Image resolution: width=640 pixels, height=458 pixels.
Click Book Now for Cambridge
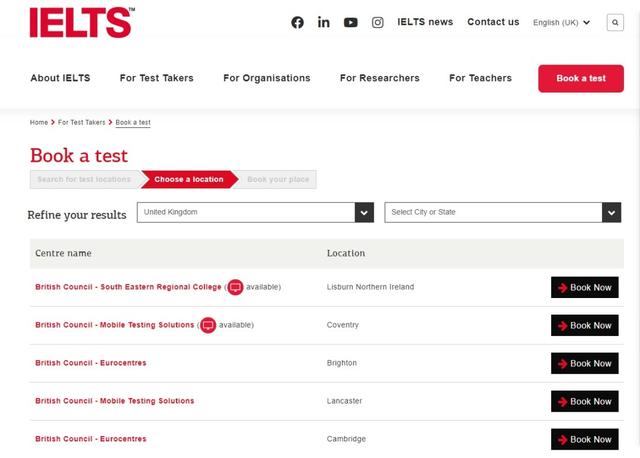584,439
